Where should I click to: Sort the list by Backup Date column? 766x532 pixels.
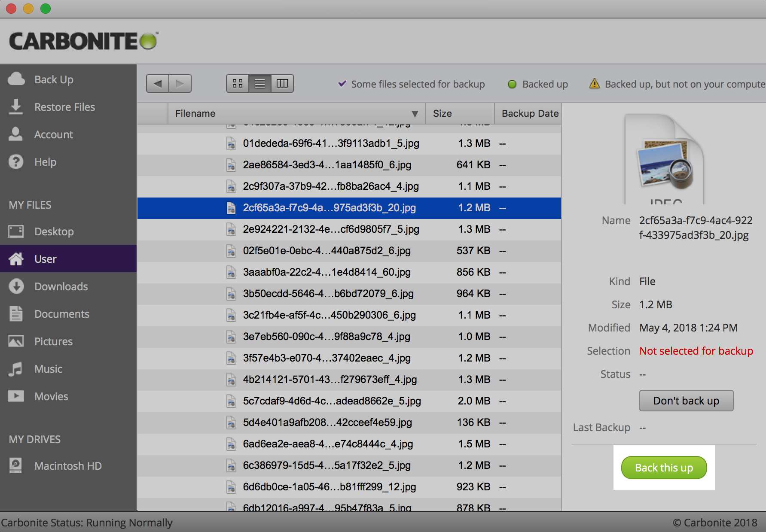tap(530, 113)
